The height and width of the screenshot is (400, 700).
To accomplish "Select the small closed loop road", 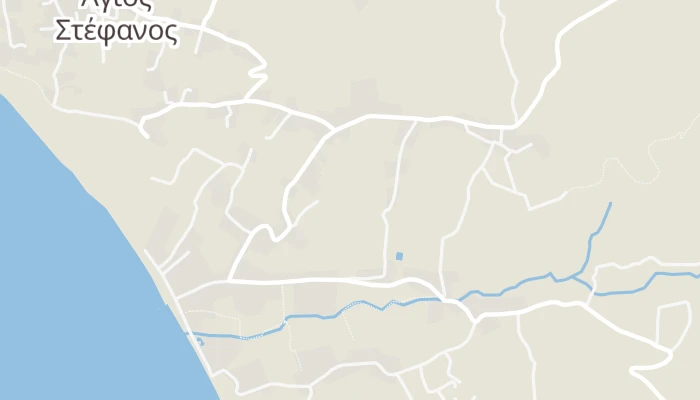I will (673, 324).
